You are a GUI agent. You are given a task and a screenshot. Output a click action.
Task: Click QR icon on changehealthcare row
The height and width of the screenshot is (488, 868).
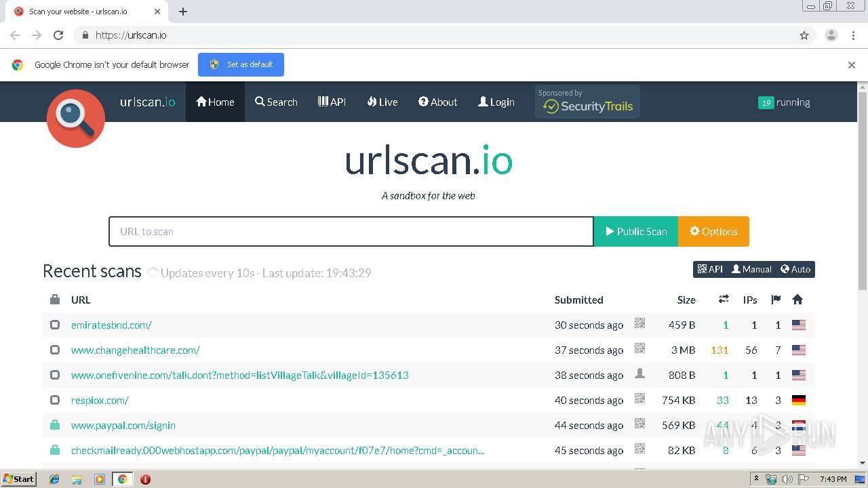pos(639,349)
